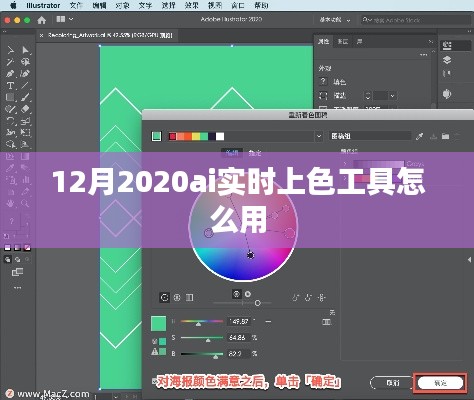
Task: Switch to the Properties panel tab
Action: pyautogui.click(x=323, y=41)
